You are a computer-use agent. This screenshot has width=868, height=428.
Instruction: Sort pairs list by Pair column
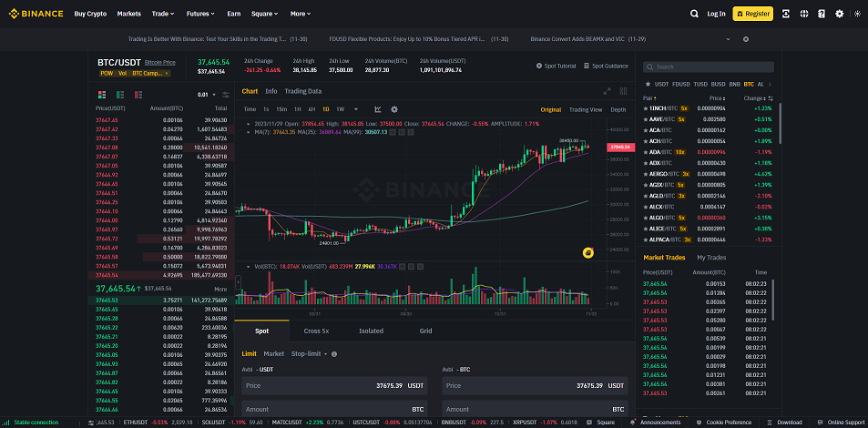[649, 98]
